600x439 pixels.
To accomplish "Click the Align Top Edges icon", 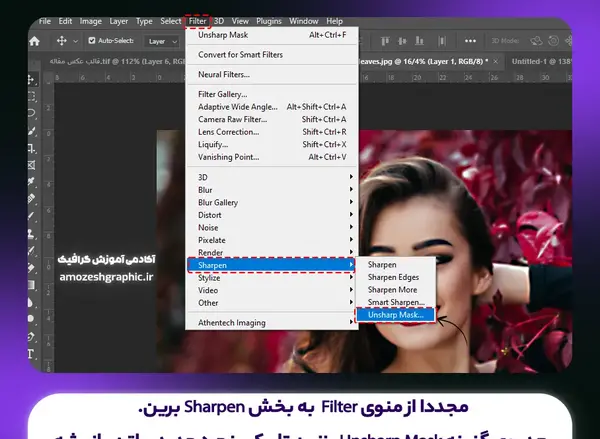I will click(385, 41).
